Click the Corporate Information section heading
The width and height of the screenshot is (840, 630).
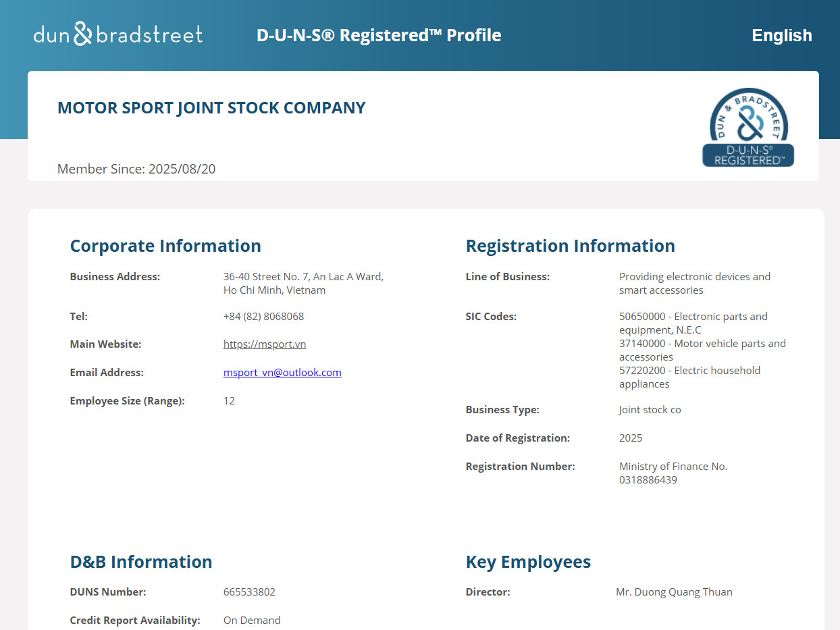point(165,246)
